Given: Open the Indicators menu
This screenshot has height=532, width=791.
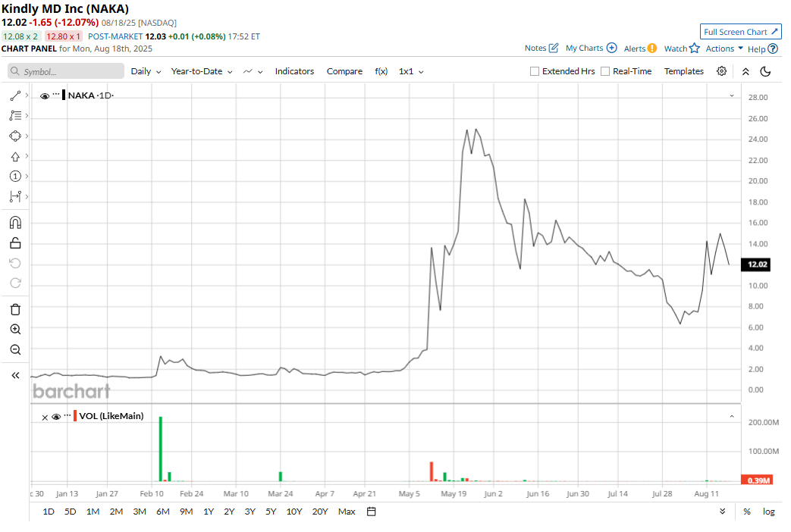Looking at the screenshot, I should tap(294, 71).
